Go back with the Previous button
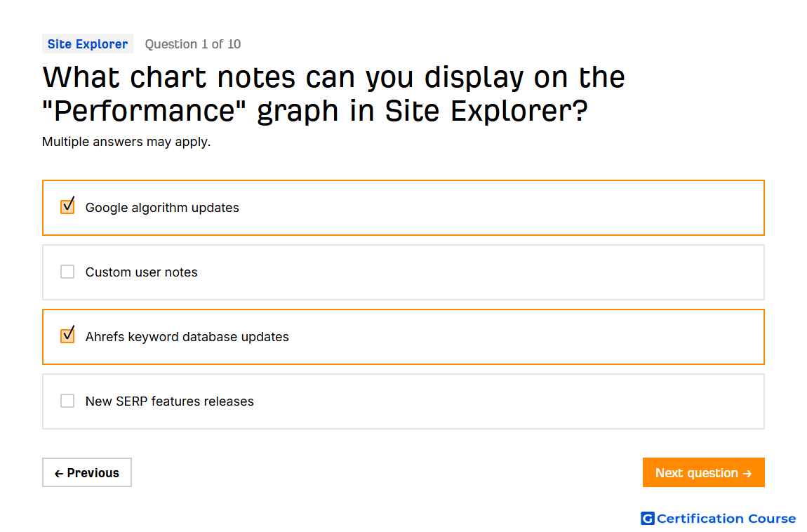 click(x=87, y=472)
